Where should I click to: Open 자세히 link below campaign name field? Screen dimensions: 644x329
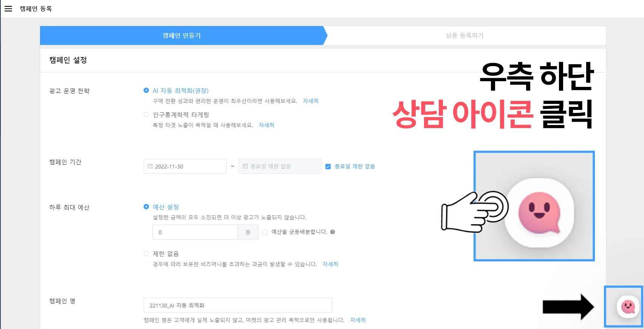point(358,320)
